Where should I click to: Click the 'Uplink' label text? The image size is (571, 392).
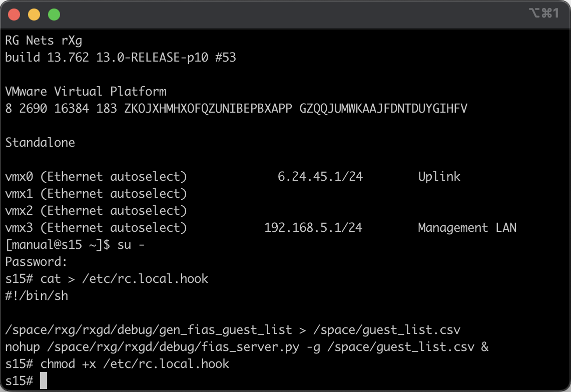[x=439, y=177]
